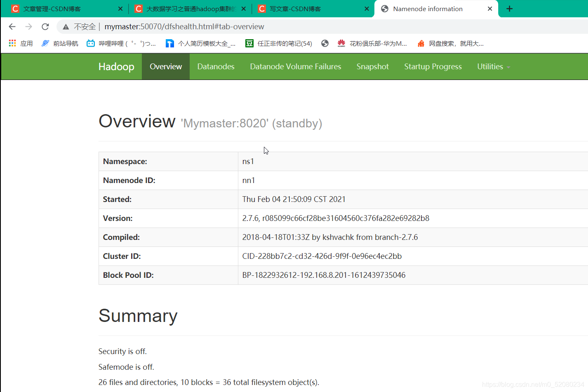Click the Version value 2.7.6
The width and height of the screenshot is (588, 392).
click(336, 218)
